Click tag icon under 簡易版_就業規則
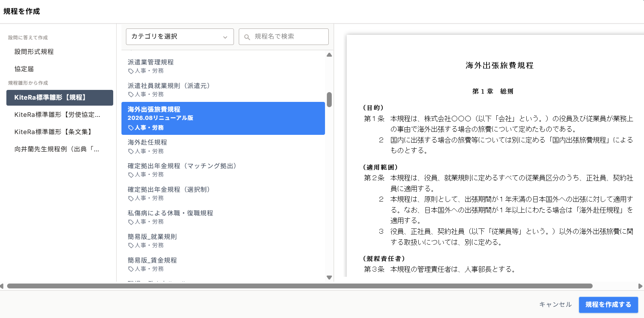This screenshot has height=318, width=644. click(x=131, y=246)
